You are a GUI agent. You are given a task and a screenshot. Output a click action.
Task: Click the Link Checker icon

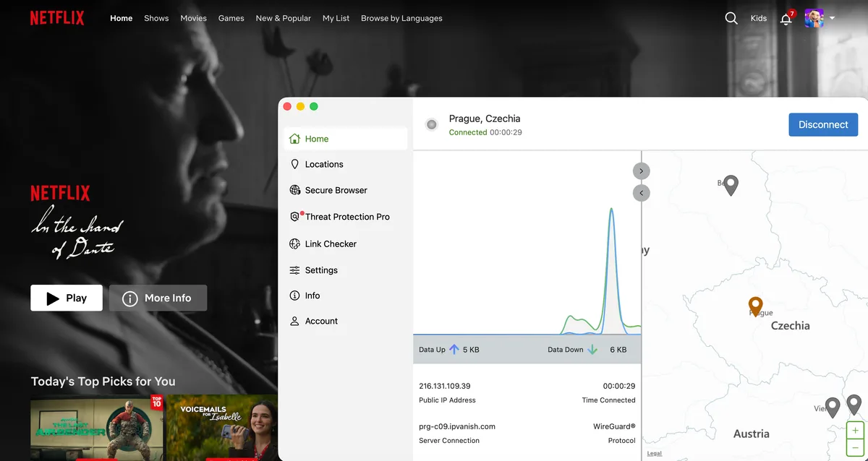294,244
